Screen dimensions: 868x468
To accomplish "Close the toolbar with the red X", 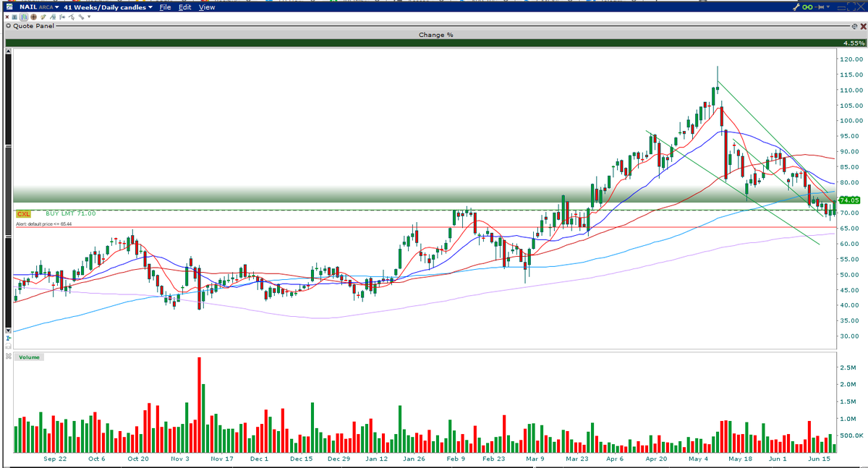I will [x=7, y=17].
